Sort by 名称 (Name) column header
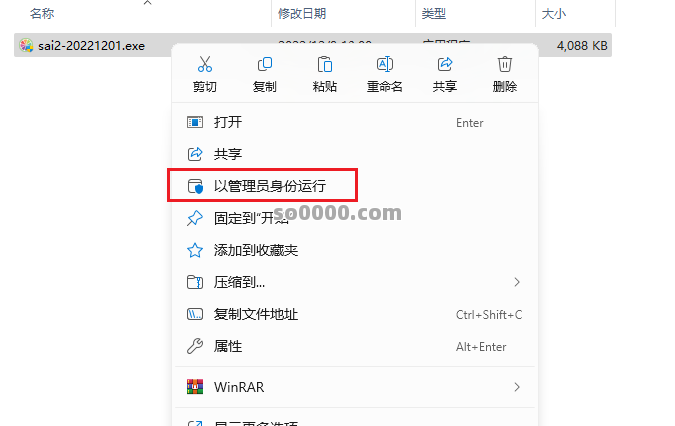This screenshot has height=426, width=675. 42,14
